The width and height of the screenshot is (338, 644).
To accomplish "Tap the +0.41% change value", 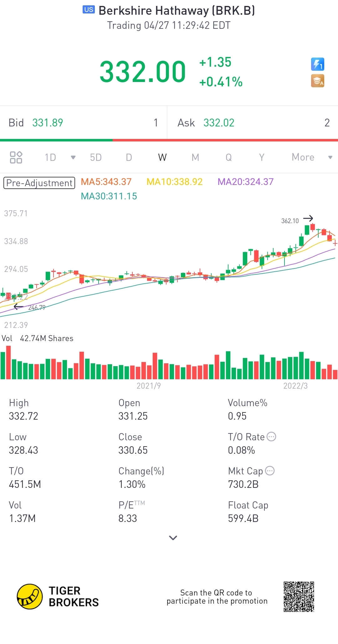I will tap(221, 82).
